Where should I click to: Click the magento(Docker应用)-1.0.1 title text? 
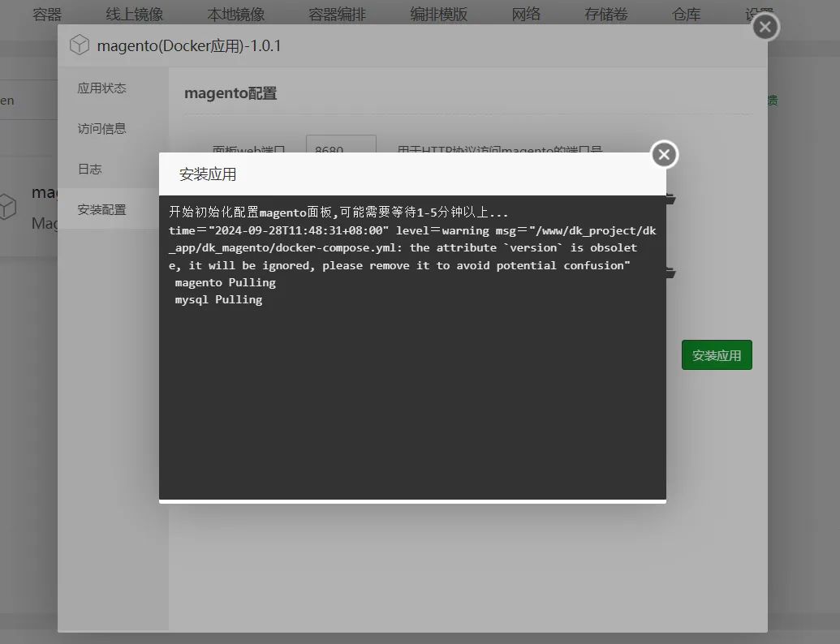tap(188, 46)
